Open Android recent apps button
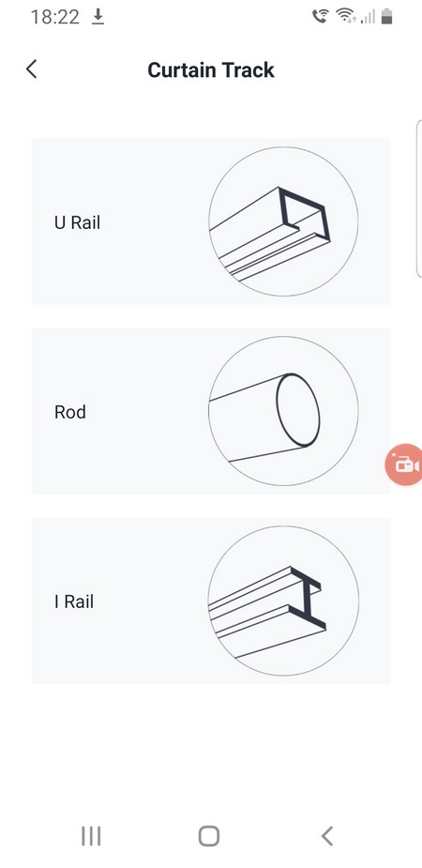The height and width of the screenshot is (868, 422). tap(91, 836)
